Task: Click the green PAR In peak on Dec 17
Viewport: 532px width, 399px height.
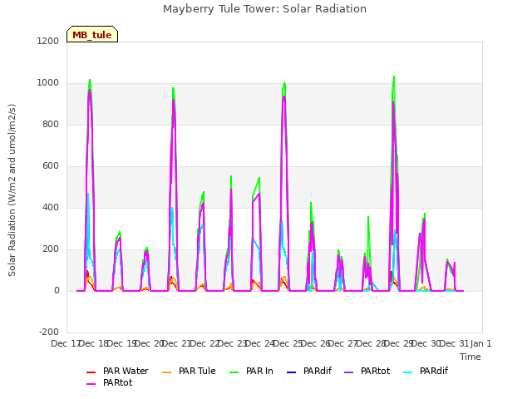Action: (x=90, y=80)
